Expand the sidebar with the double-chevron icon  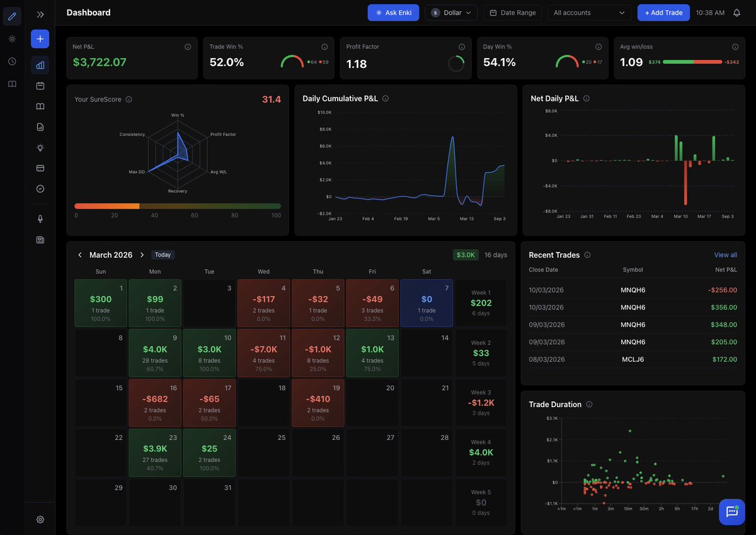coord(40,14)
